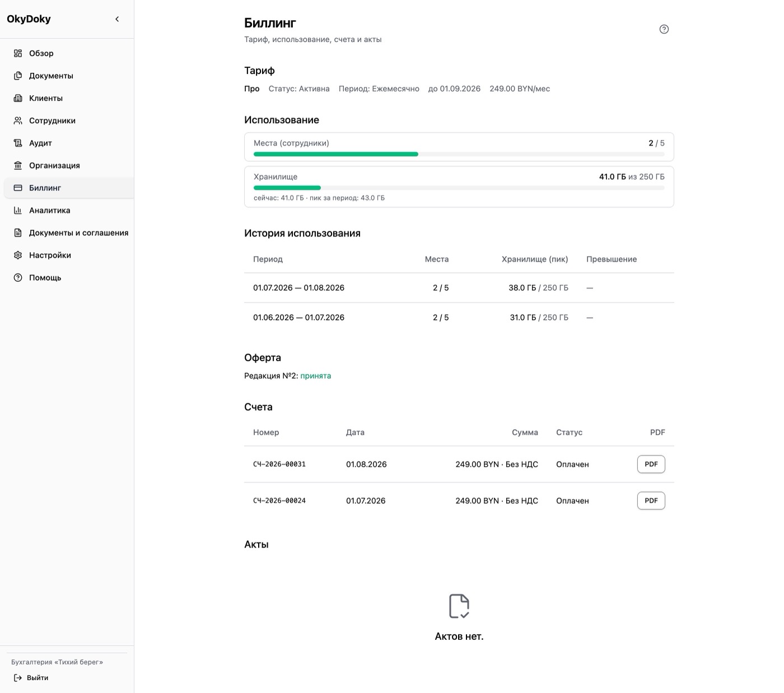Click the Организация bank icon
This screenshot has width=784, height=693.
pos(18,165)
